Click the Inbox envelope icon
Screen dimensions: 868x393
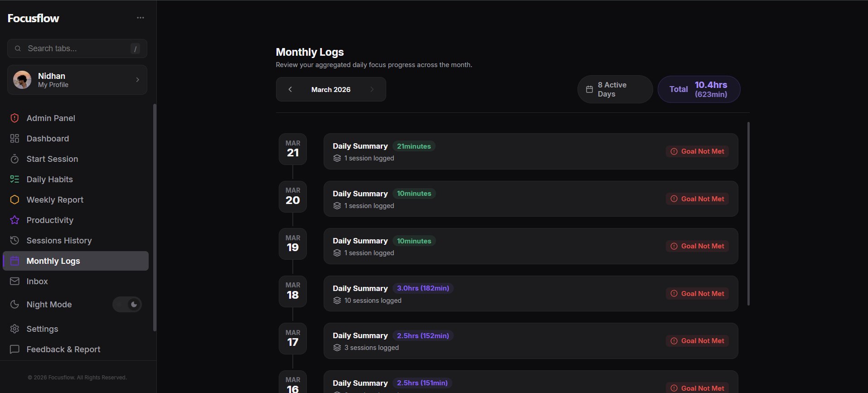click(15, 281)
